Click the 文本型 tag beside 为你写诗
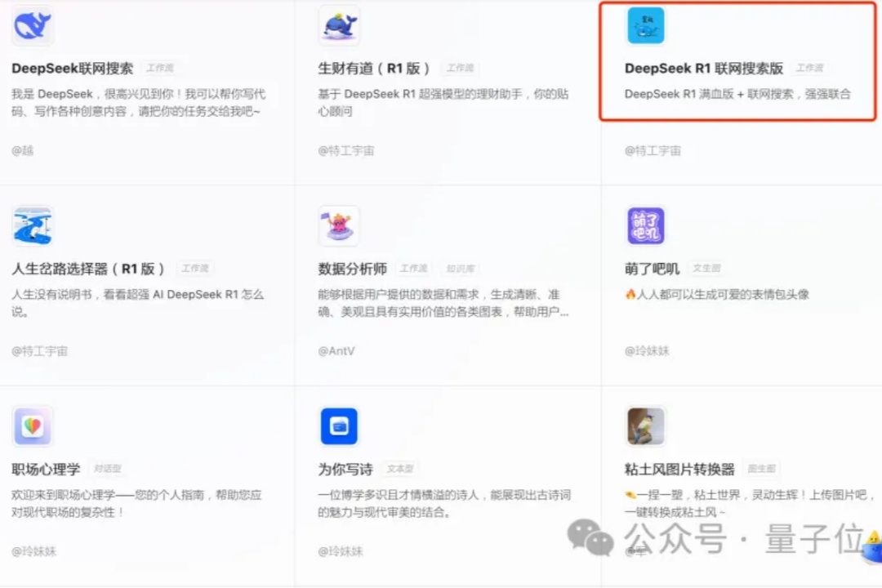This screenshot has height=588, width=882. [400, 469]
